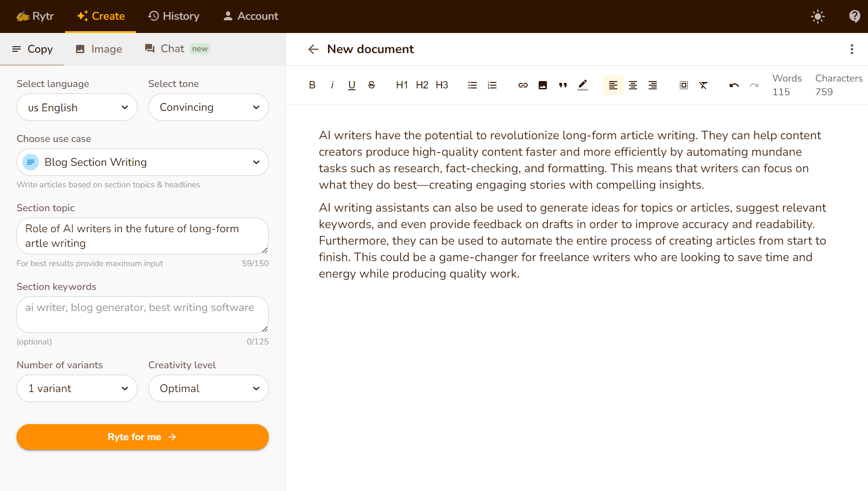Image resolution: width=868 pixels, height=491 pixels.
Task: Insert a bulleted list
Action: coord(472,85)
